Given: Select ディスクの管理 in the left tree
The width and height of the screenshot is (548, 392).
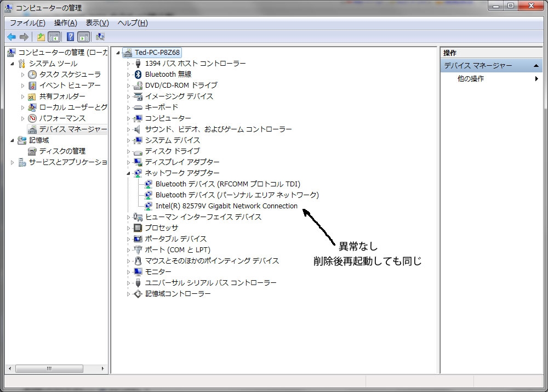Looking at the screenshot, I should coord(62,151).
